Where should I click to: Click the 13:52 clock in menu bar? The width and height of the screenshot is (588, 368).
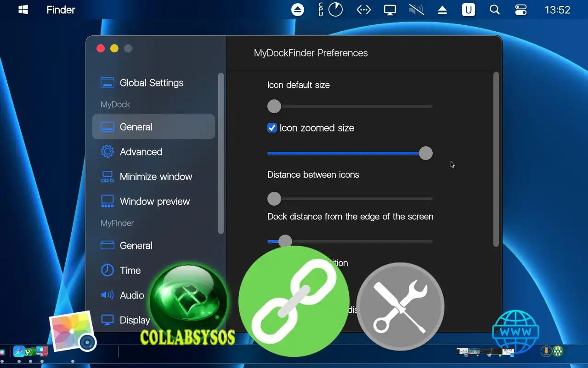(557, 10)
